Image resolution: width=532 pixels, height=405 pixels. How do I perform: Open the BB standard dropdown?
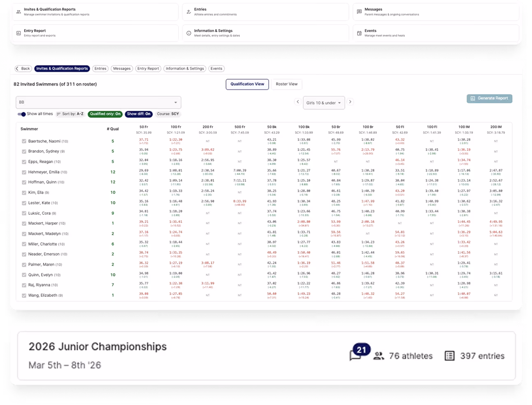(98, 102)
